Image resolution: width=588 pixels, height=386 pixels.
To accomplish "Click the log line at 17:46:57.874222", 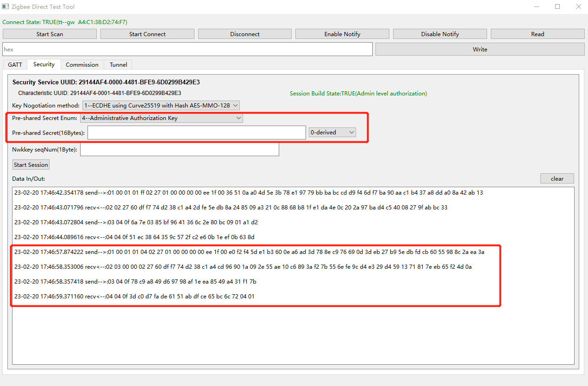I will [250, 252].
